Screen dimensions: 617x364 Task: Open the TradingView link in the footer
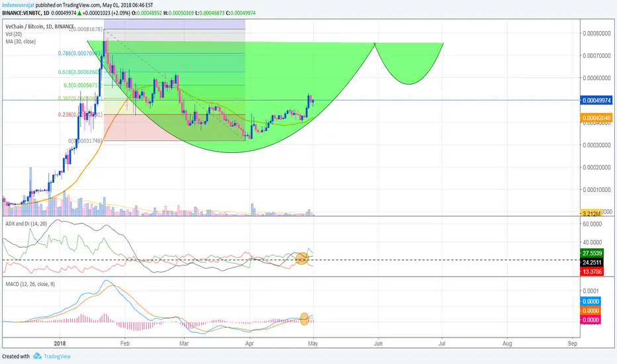[x=57, y=356]
